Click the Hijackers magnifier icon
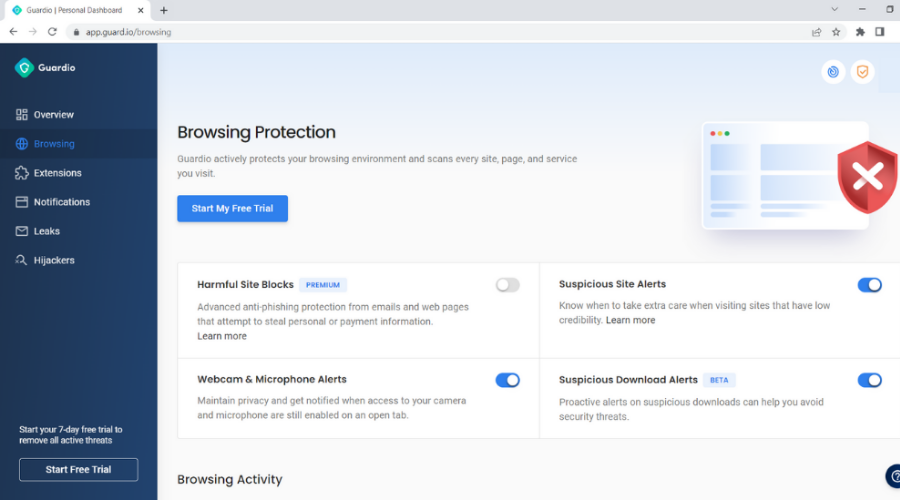Screen dimensions: 900x500 (21, 260)
